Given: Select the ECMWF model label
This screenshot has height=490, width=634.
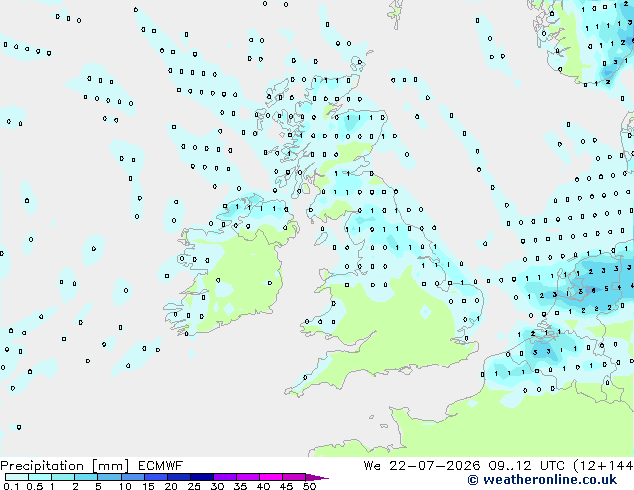Looking at the screenshot, I should click(161, 466).
